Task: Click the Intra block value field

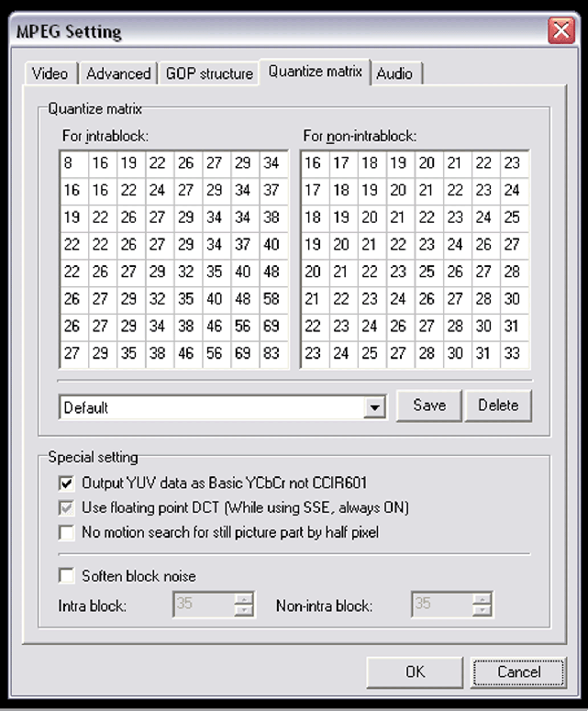Action: click(204, 605)
